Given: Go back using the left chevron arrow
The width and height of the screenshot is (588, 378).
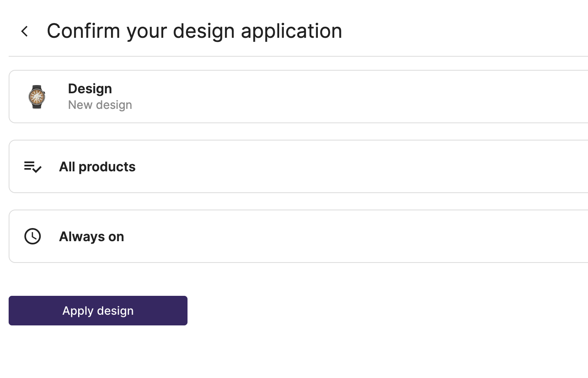Looking at the screenshot, I should [x=25, y=31].
